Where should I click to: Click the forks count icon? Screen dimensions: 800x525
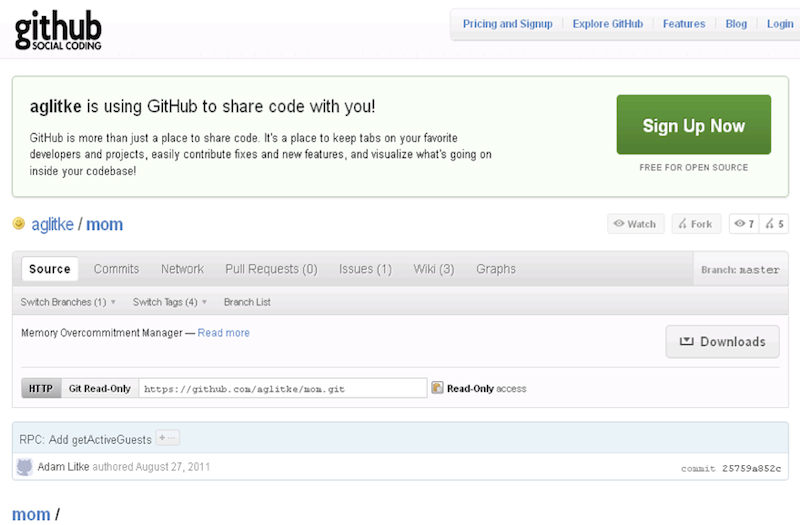(769, 224)
